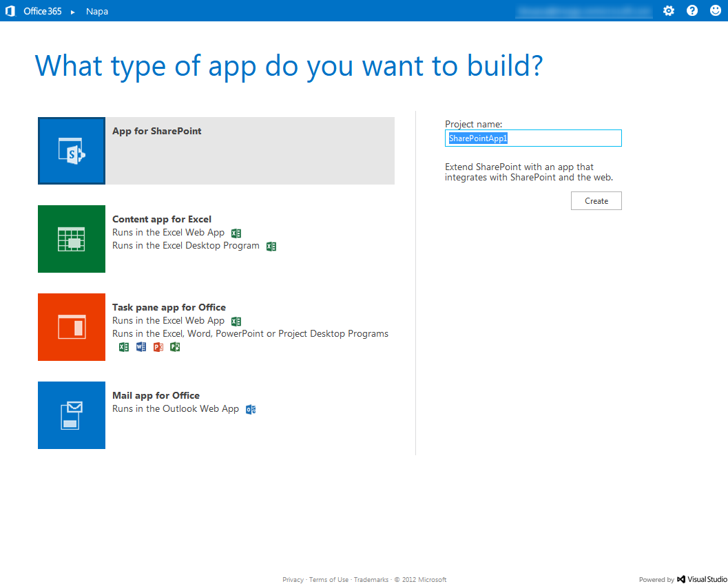Open the settings gear in the header
The height and width of the screenshot is (584, 728).
(669, 11)
